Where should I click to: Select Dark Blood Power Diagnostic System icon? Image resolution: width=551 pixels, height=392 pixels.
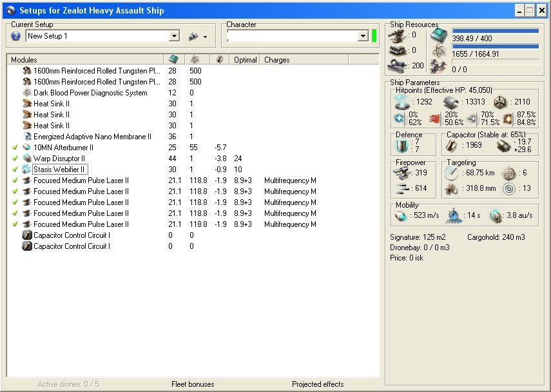pos(26,92)
